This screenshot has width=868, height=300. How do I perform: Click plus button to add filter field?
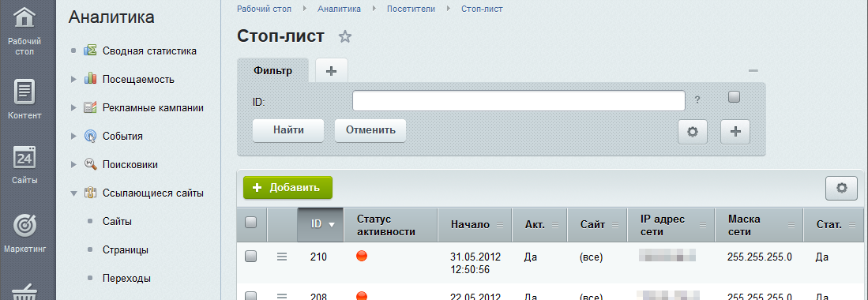click(735, 132)
